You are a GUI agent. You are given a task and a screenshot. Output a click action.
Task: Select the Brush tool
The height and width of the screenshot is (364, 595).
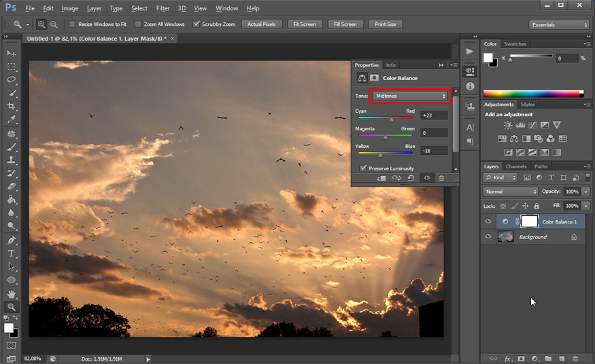pos(12,147)
